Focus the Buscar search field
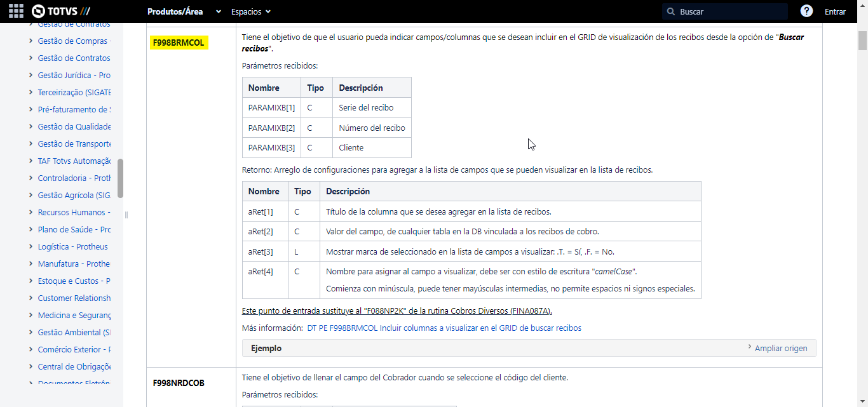 (x=725, y=11)
